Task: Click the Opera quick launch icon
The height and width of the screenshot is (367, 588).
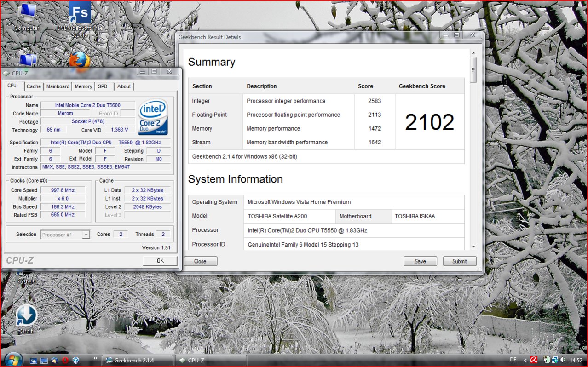Action: click(x=65, y=361)
